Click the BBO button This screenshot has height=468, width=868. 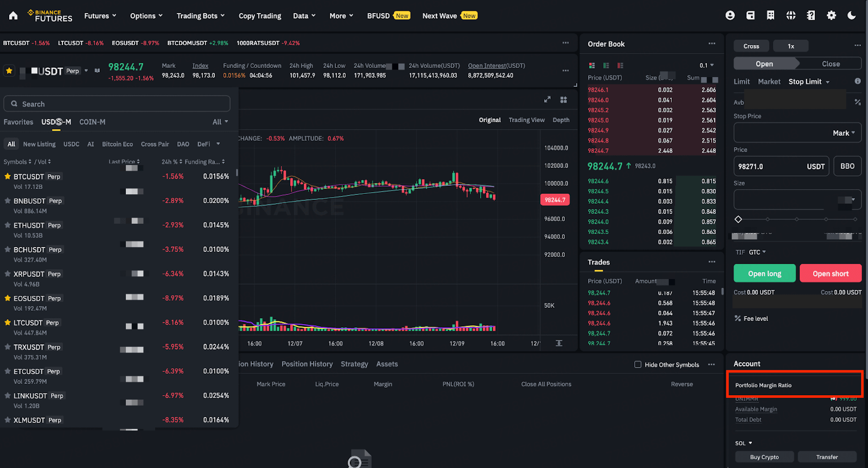coord(847,166)
